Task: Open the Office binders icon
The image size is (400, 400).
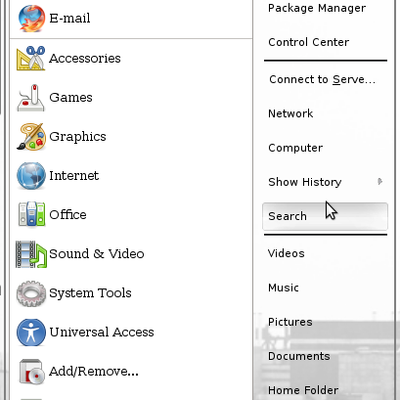Action: coord(31,214)
